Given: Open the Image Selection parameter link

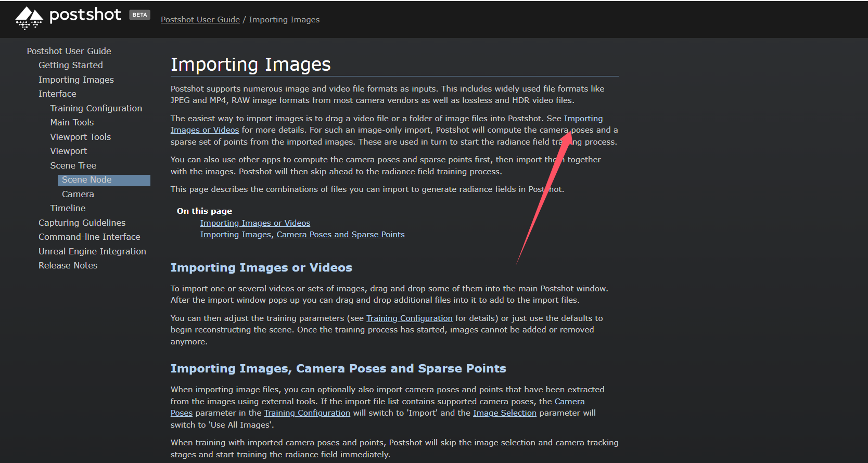Looking at the screenshot, I should (505, 413).
